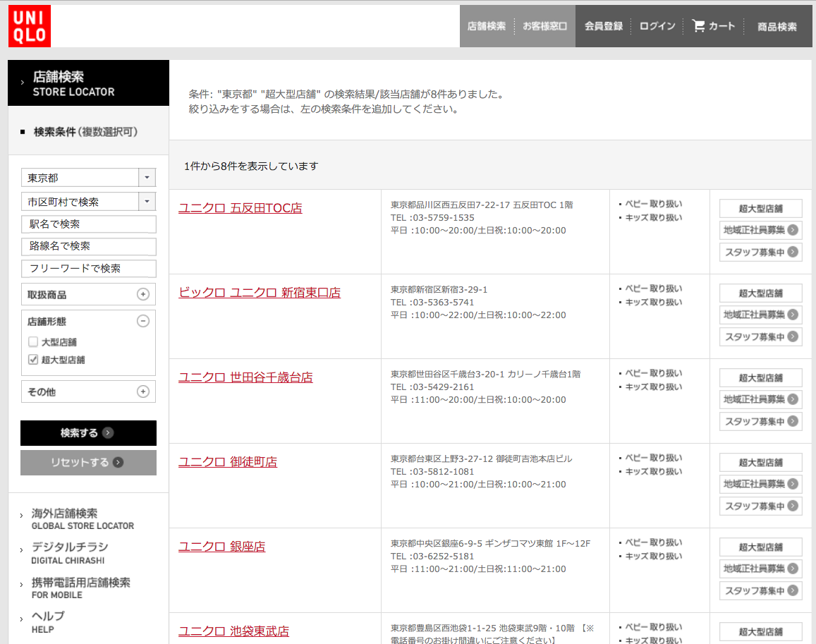This screenshot has height=644, width=816.
Task: Click ベビー取り扱い for 銀座店
Action: click(653, 542)
